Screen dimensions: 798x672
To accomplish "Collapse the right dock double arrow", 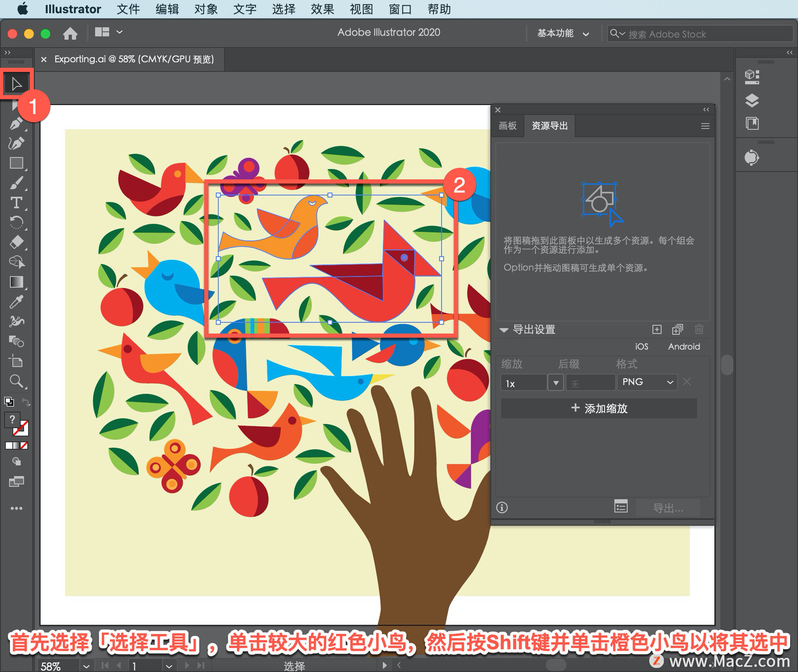I will pos(789,52).
